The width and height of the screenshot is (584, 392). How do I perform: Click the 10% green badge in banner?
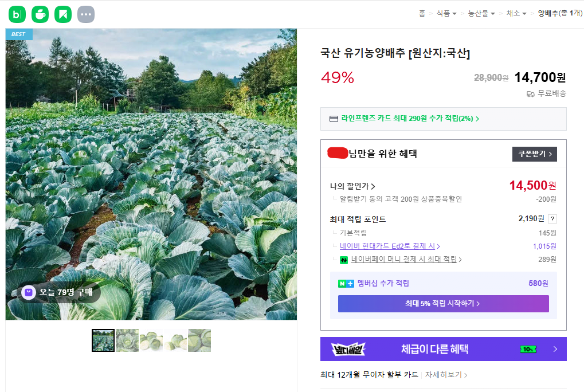coord(528,349)
